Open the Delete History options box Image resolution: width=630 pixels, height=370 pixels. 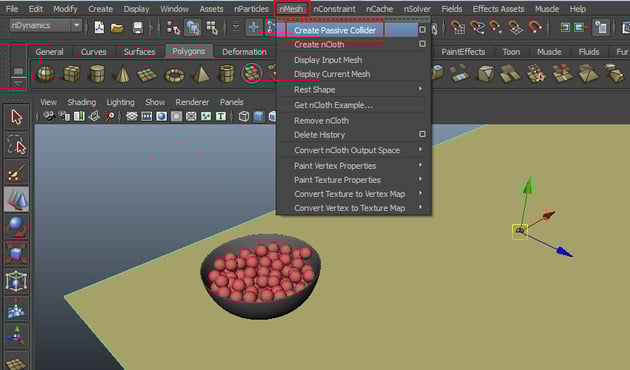(x=422, y=134)
